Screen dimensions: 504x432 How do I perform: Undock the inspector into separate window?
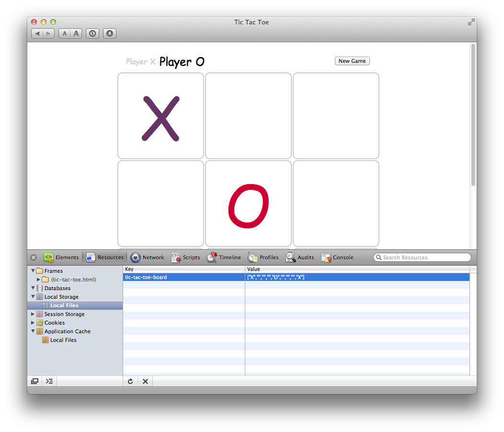34,381
